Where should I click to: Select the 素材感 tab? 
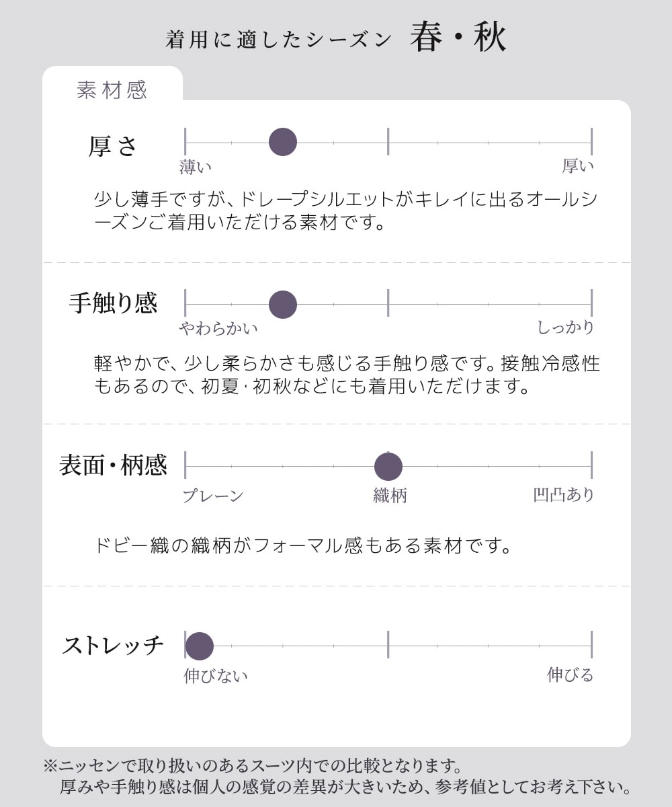112,89
